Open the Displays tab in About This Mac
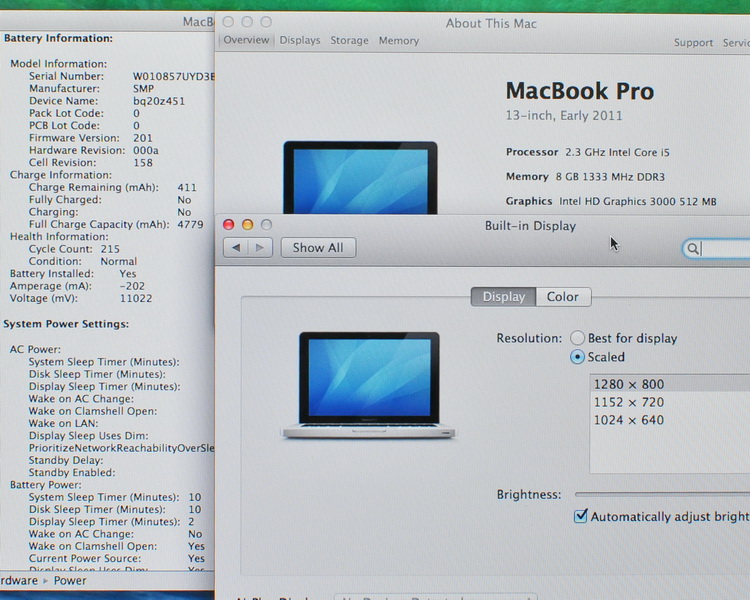The width and height of the screenshot is (750, 600). [300, 41]
